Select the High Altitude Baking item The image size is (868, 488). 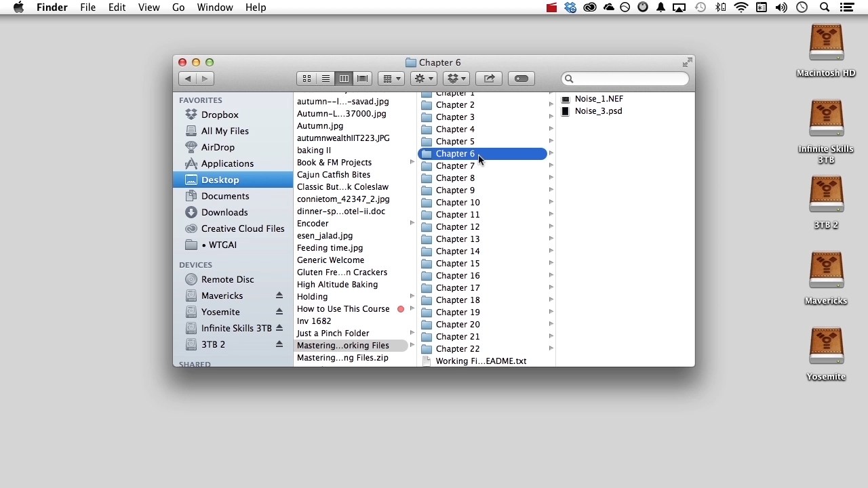coord(337,284)
